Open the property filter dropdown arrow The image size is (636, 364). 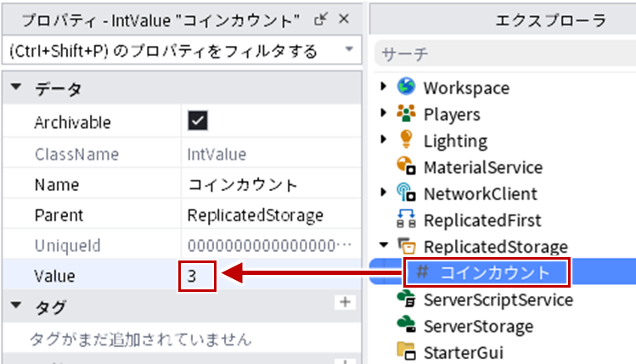(349, 49)
